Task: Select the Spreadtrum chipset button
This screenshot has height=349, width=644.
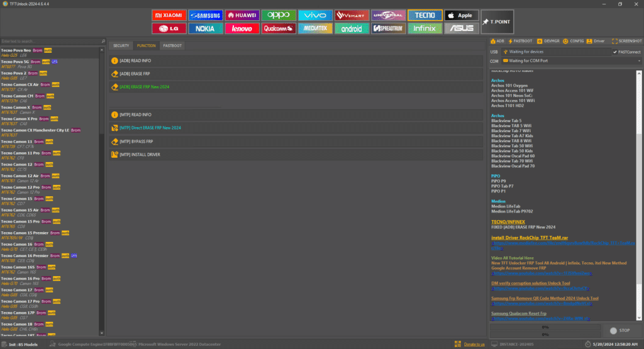Action: pos(388,28)
